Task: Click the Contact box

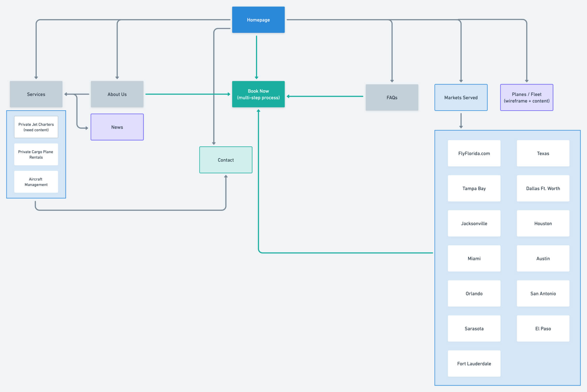Action: click(x=226, y=160)
